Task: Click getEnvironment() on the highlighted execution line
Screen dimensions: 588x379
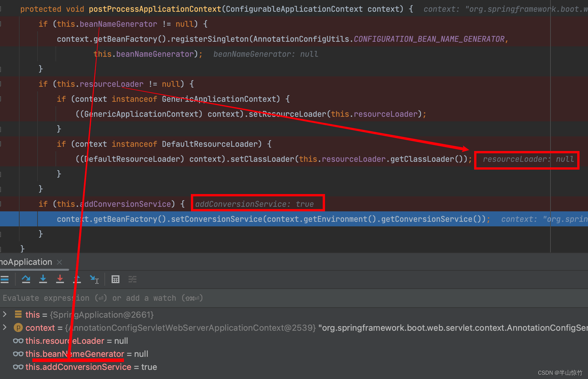Action: click(340, 219)
